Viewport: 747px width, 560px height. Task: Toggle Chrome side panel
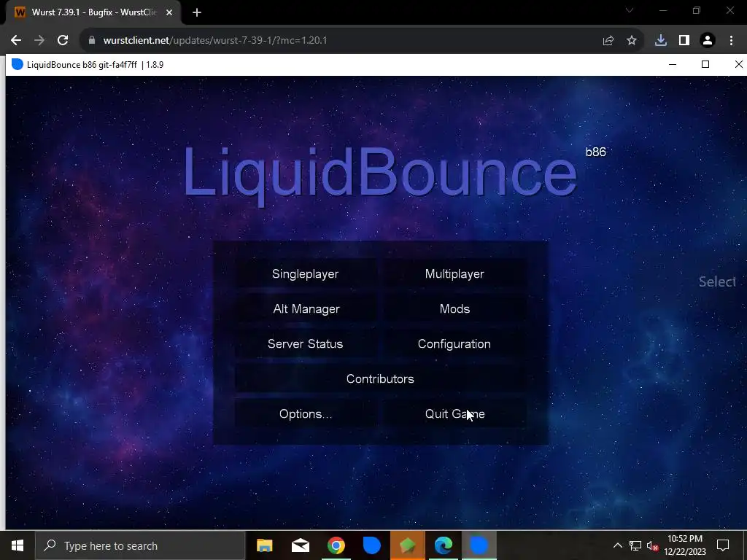tap(684, 41)
